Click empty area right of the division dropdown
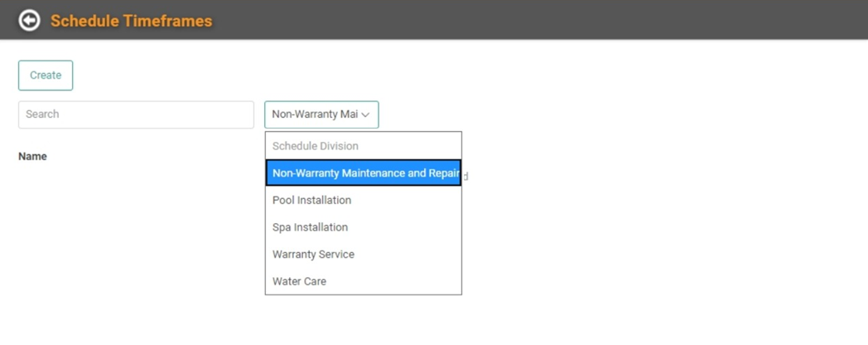The image size is (868, 345). pyautogui.click(x=621, y=114)
